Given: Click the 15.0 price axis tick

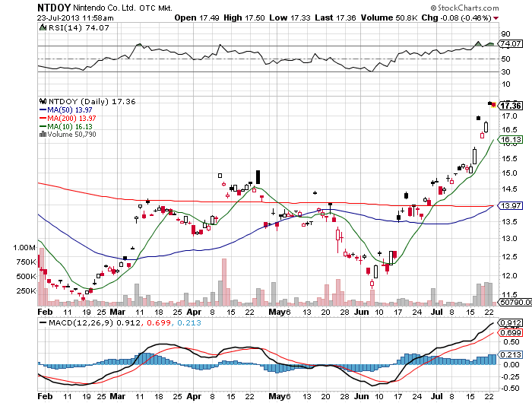Looking at the screenshot, I should [x=509, y=173].
